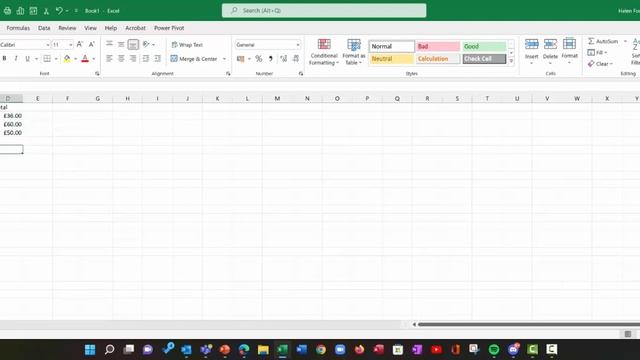Apply the Fill Color paint bucket

[x=67, y=59]
